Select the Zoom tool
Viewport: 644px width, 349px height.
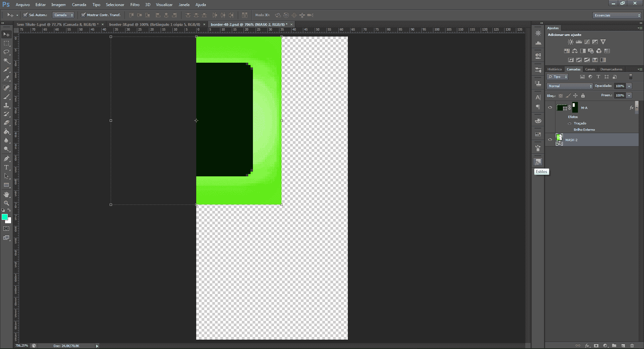coord(6,203)
